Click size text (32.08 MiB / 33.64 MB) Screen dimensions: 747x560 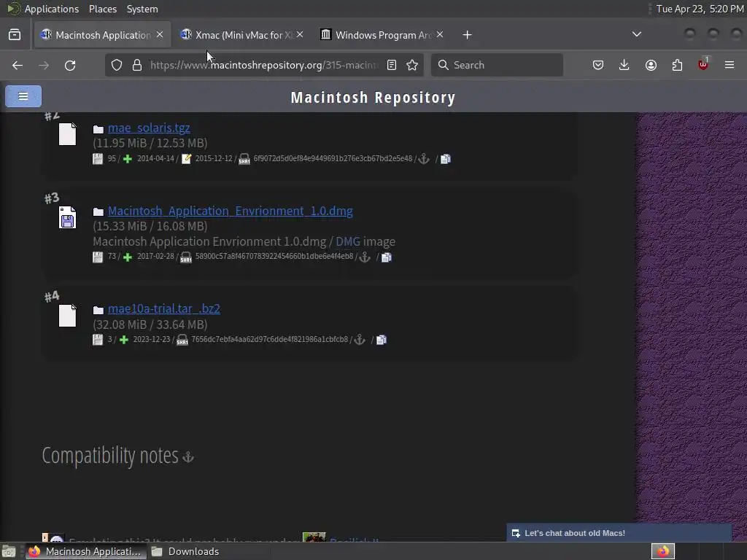(x=150, y=324)
